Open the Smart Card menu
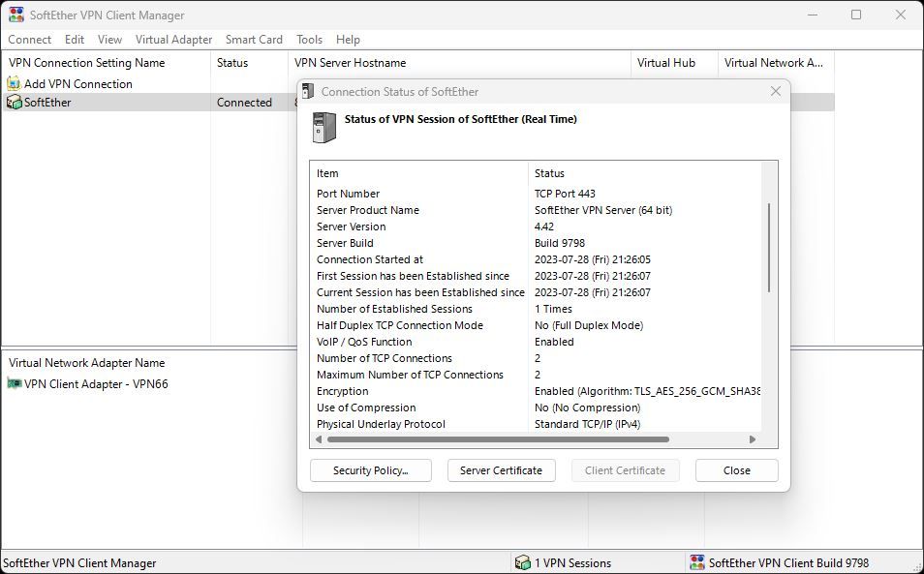This screenshot has height=574, width=924. point(254,40)
